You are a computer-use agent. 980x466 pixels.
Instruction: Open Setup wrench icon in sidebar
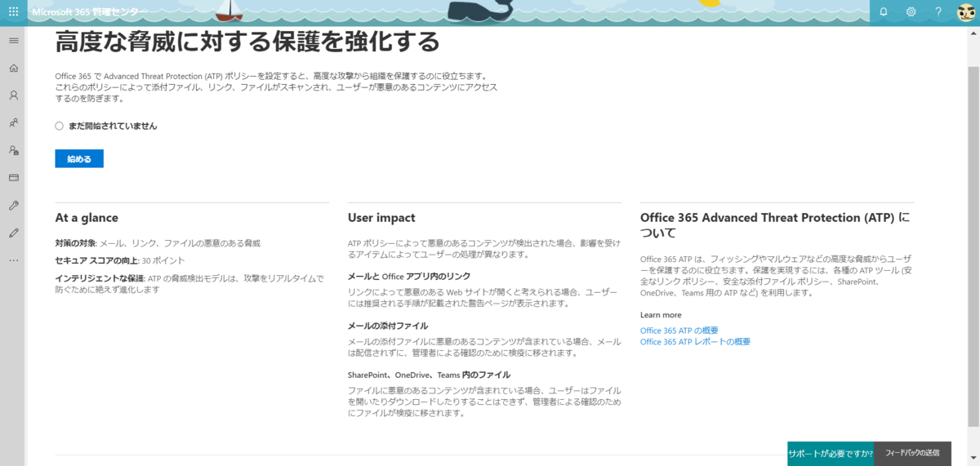[x=13, y=205]
